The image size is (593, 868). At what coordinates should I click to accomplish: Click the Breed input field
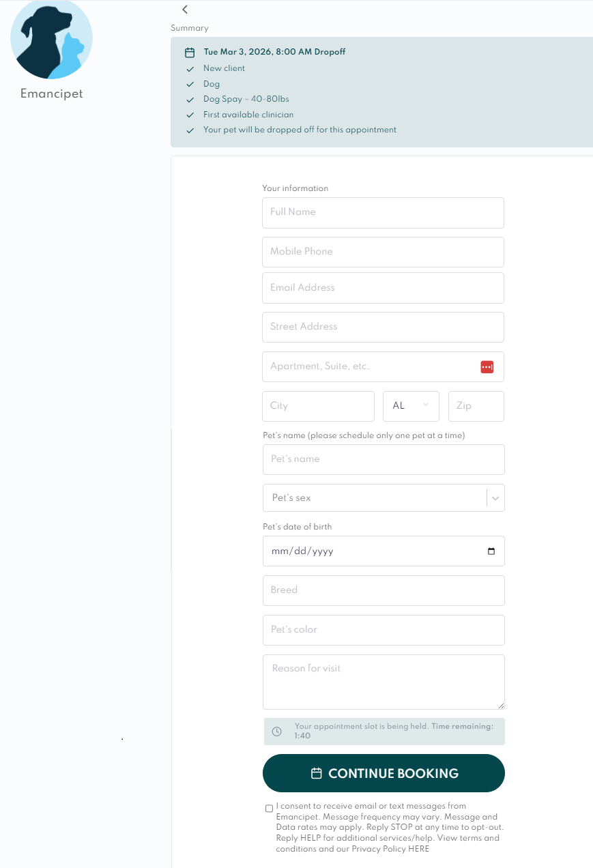tap(384, 591)
